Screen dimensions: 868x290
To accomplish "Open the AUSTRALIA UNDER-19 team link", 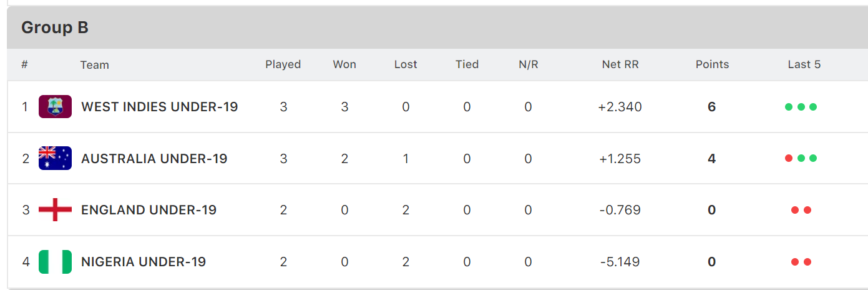I will tap(154, 159).
